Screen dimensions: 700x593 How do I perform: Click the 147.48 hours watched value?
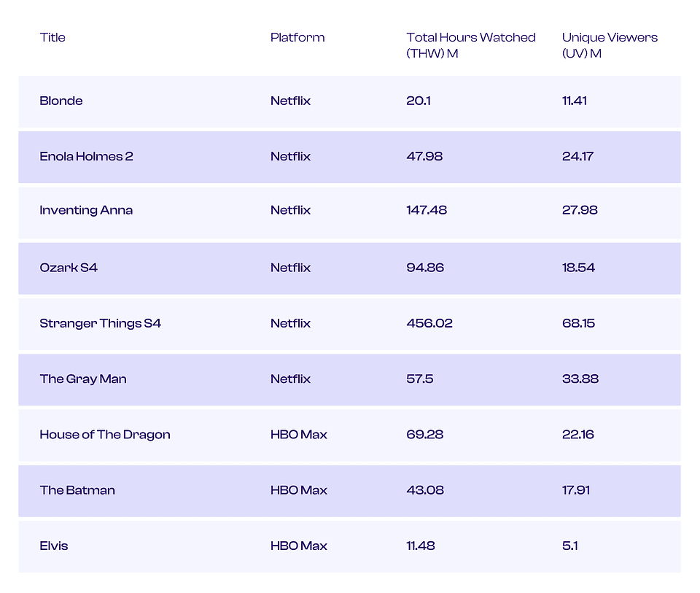tap(427, 210)
